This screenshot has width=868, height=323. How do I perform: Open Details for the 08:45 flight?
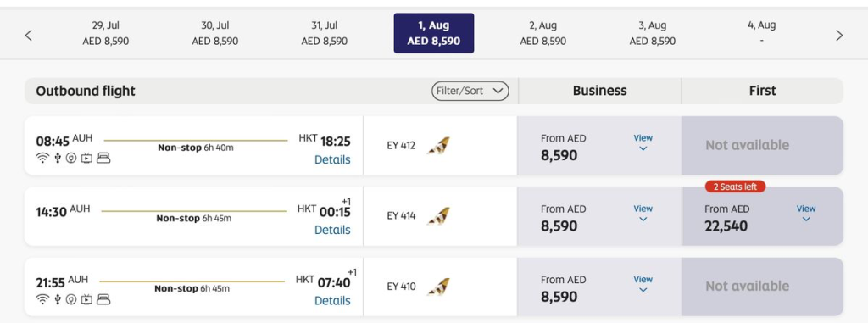pyautogui.click(x=332, y=159)
